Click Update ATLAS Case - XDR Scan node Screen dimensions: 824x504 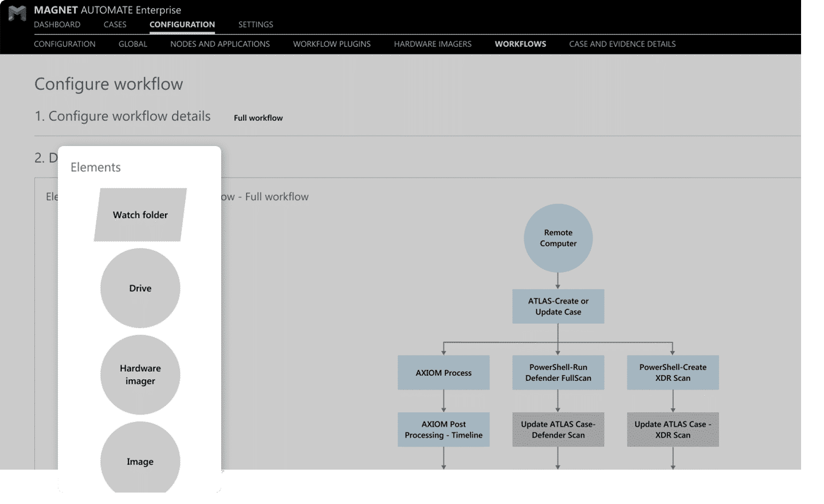point(673,430)
